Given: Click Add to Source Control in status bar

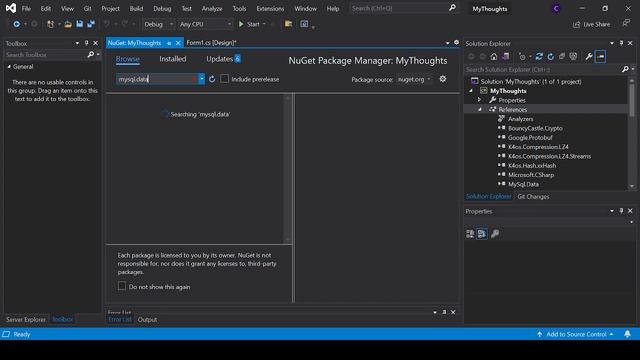Looking at the screenshot, I should [576, 334].
